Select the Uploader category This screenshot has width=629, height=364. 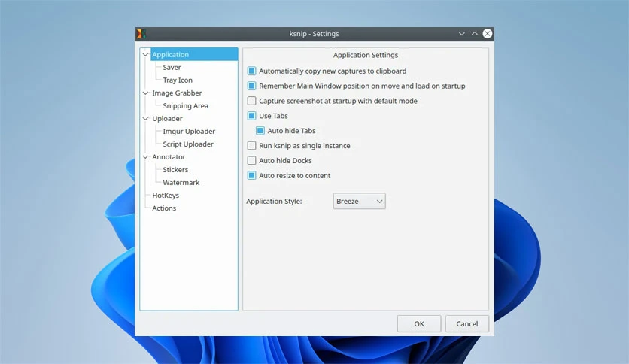(x=167, y=119)
